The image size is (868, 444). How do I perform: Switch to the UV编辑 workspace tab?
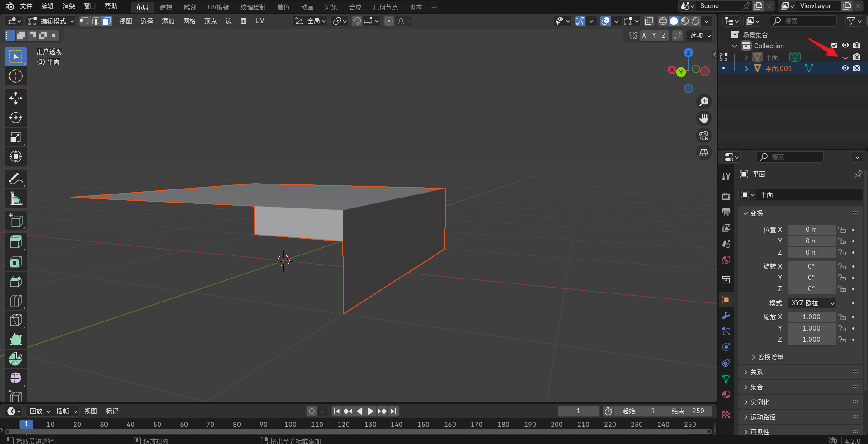coord(218,7)
